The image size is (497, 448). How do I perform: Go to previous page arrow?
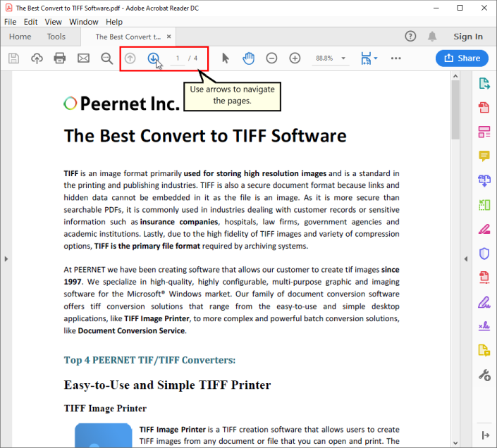[x=130, y=58]
